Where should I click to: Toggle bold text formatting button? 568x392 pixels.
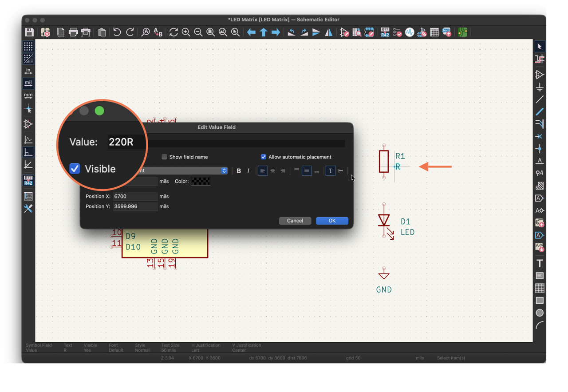[x=239, y=170]
